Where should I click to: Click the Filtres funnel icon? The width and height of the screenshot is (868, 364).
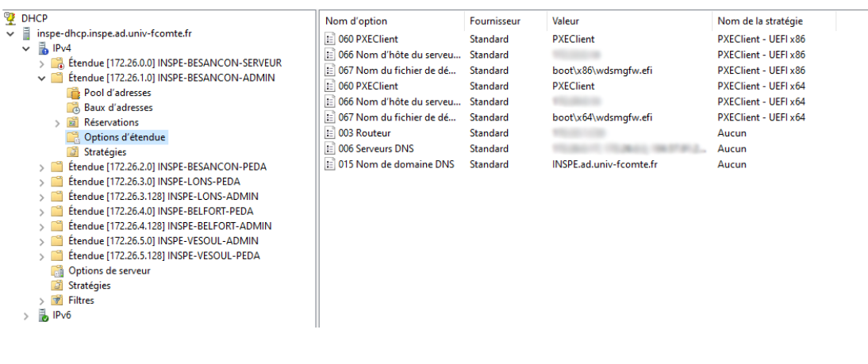(56, 301)
